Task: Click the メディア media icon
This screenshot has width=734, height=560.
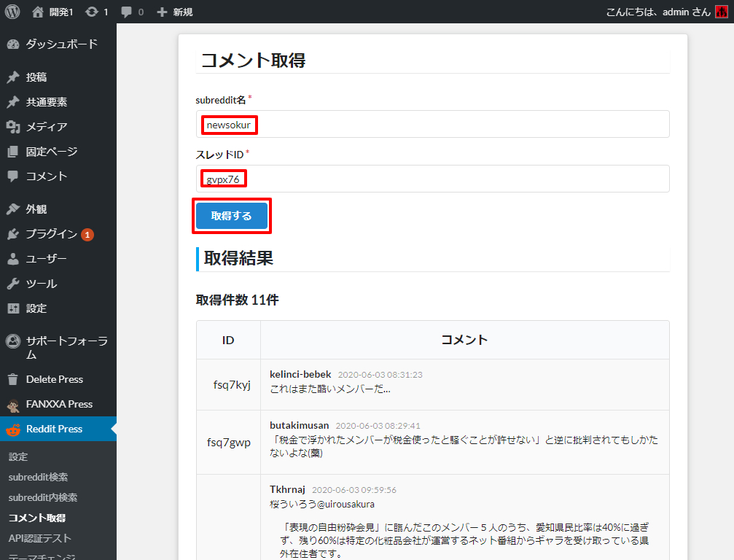Action: point(13,126)
